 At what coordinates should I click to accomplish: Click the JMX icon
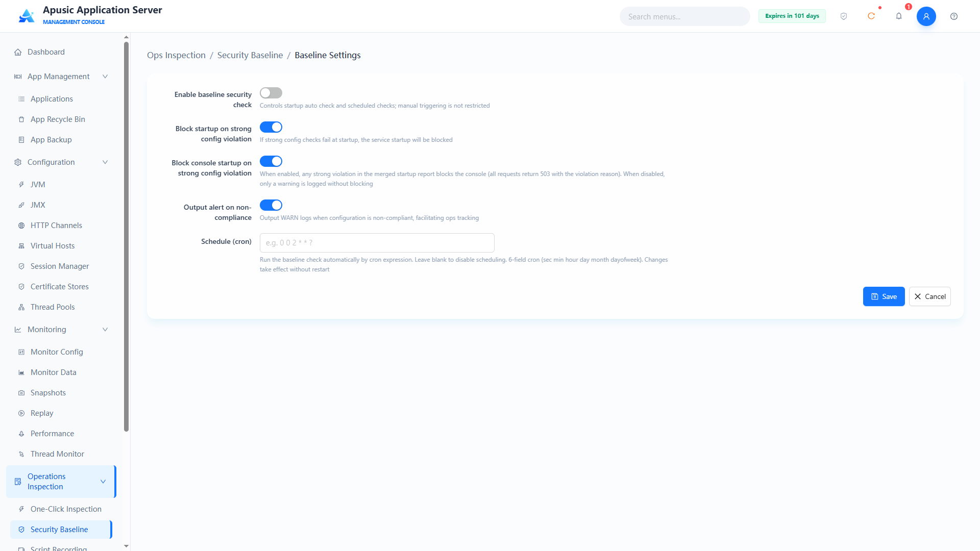point(21,205)
